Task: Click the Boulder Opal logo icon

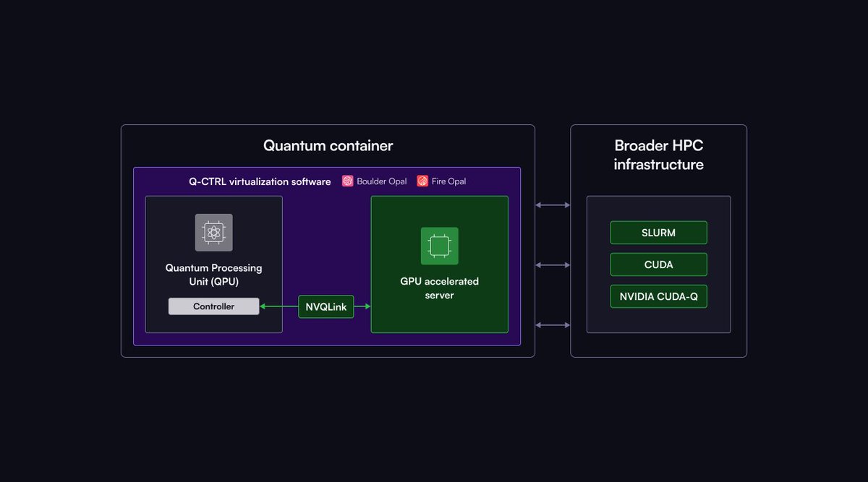Action: click(x=348, y=181)
